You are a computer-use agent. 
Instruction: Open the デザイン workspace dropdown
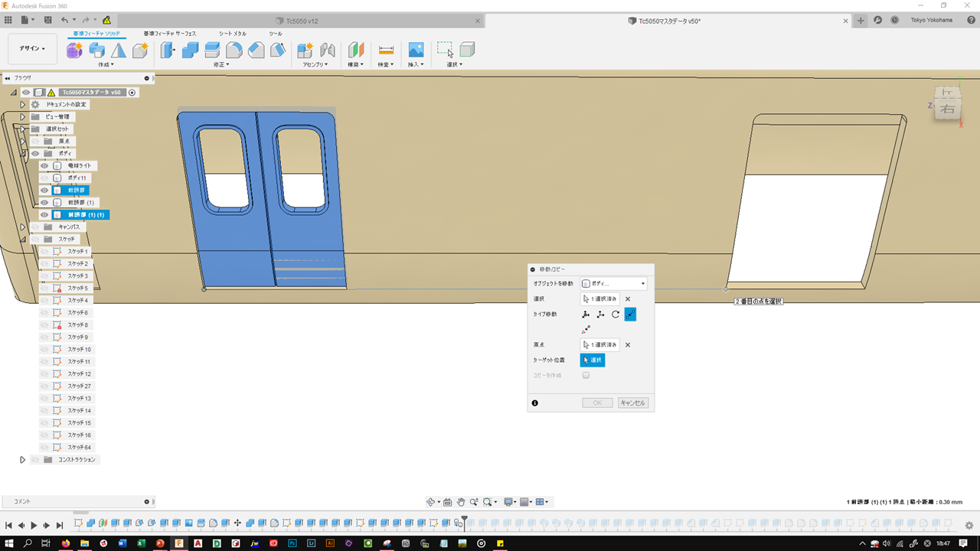click(32, 49)
